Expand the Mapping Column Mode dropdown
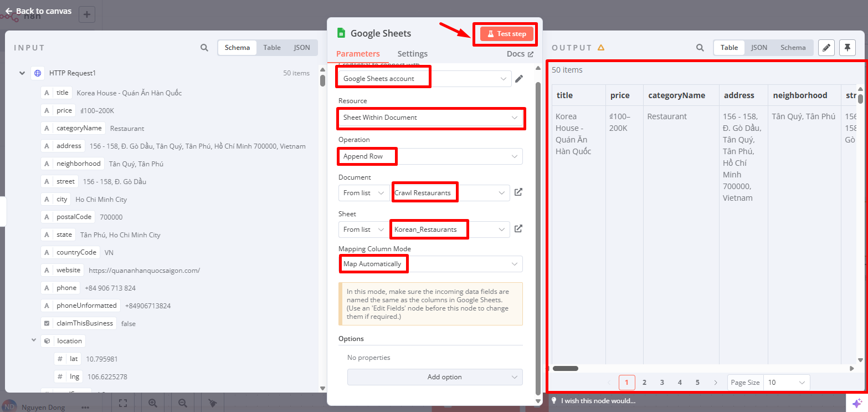Screen dimensions: 868x412 (x=430, y=264)
